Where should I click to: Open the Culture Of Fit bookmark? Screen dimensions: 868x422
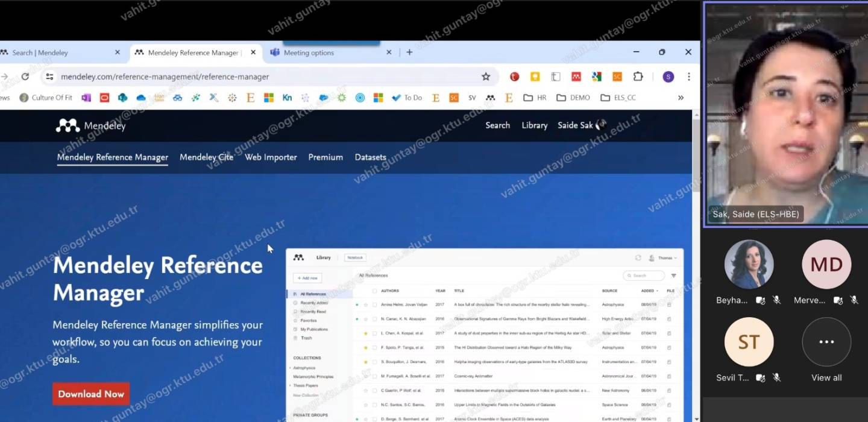point(46,98)
